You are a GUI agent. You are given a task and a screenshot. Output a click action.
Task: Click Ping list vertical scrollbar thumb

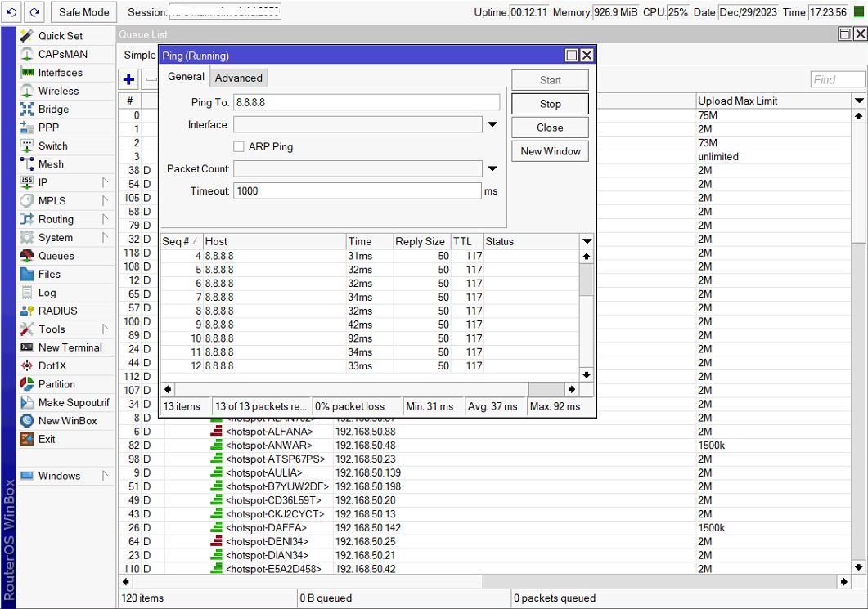pyautogui.click(x=587, y=280)
